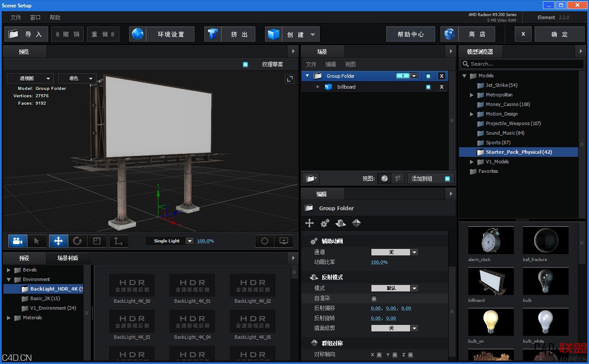Viewport: 589px width, 364px height.
Task: Click the move tool in the edit panel
Action: tap(309, 223)
